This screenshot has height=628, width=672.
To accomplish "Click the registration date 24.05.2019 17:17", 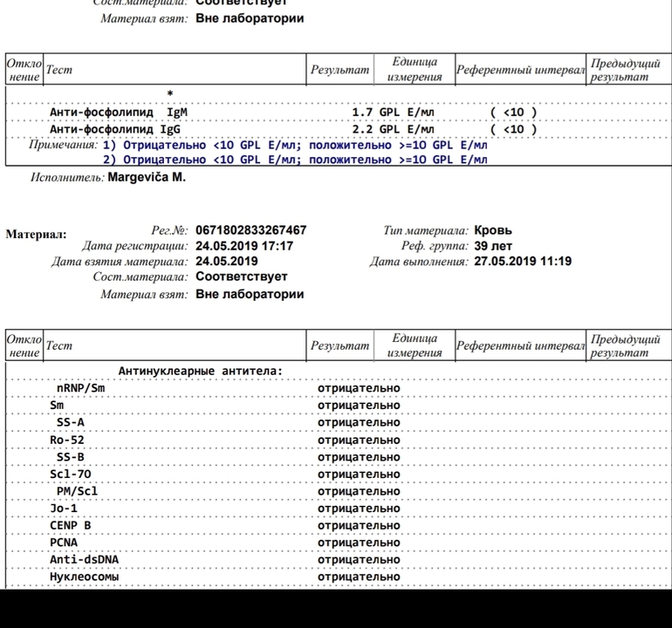I will 243,246.
